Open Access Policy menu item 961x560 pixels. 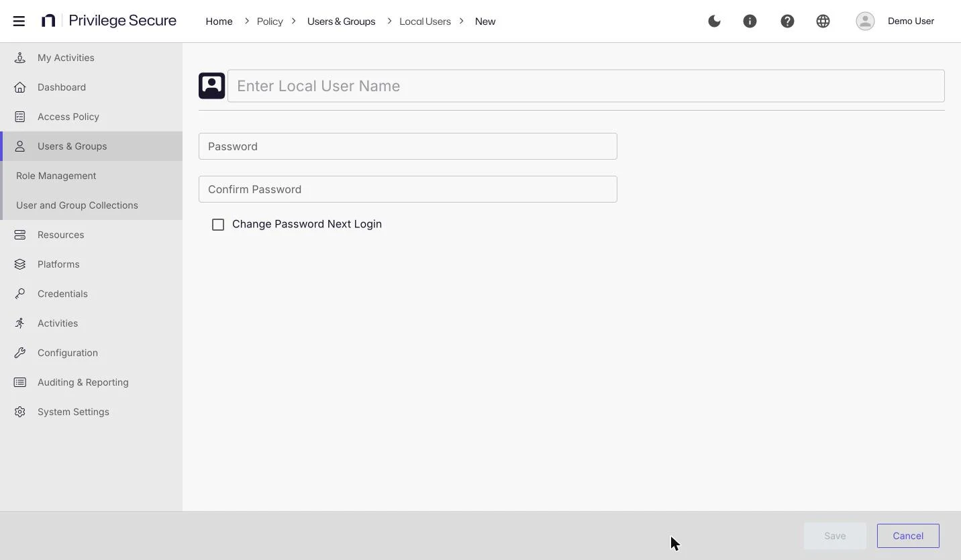tap(91, 117)
